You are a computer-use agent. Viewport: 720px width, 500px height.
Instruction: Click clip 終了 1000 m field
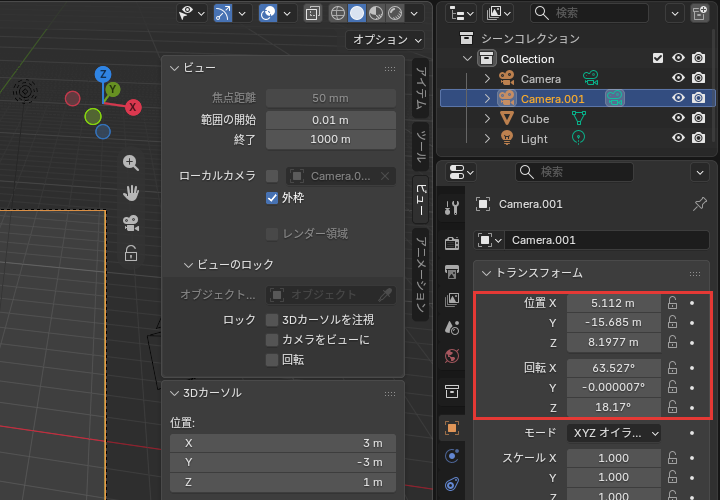click(x=331, y=140)
